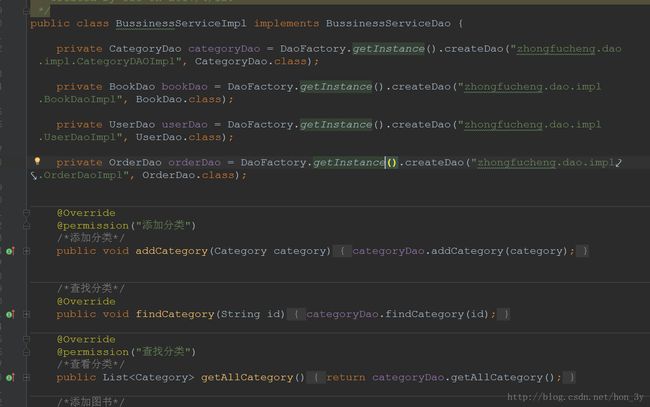This screenshot has width=650, height=407.
Task: Click getInstance on the UserDao line
Action: coord(336,125)
